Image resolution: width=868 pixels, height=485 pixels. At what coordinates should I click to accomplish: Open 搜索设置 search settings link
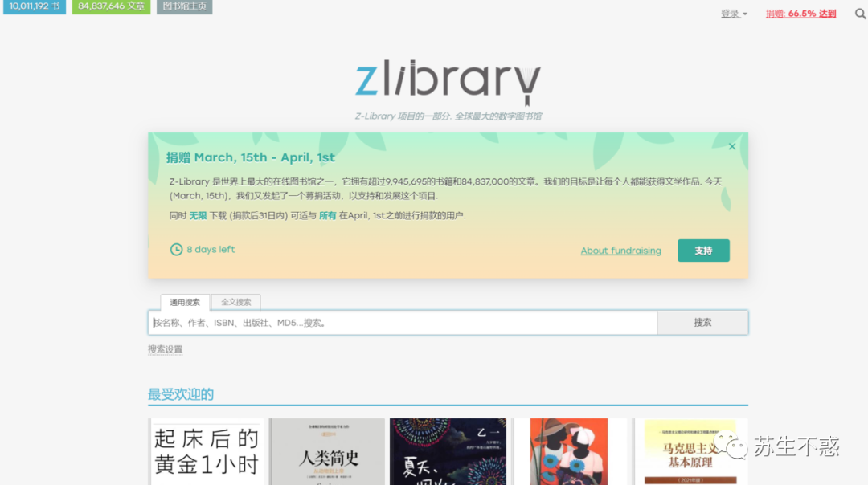165,349
